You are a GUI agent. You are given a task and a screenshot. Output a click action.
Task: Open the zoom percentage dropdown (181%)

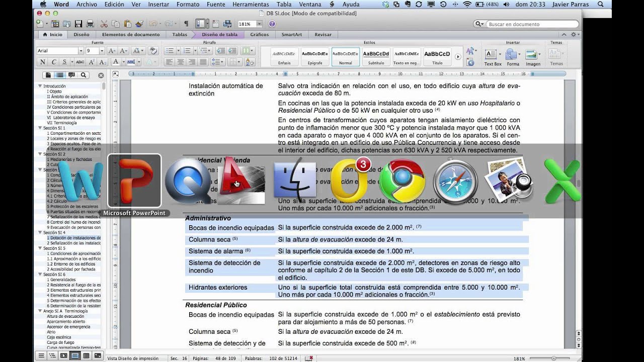coord(259,24)
